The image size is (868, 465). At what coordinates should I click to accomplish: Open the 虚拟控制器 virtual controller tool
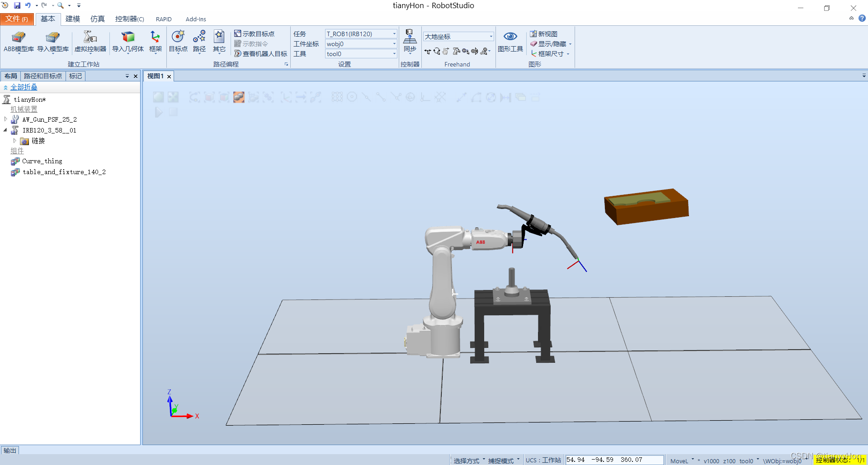tap(90, 42)
